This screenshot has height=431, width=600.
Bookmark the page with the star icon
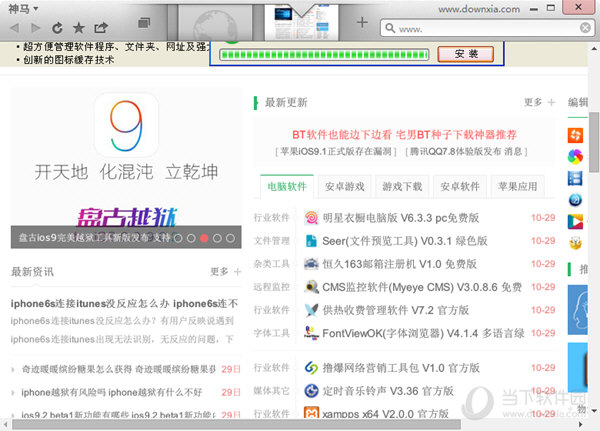click(79, 27)
